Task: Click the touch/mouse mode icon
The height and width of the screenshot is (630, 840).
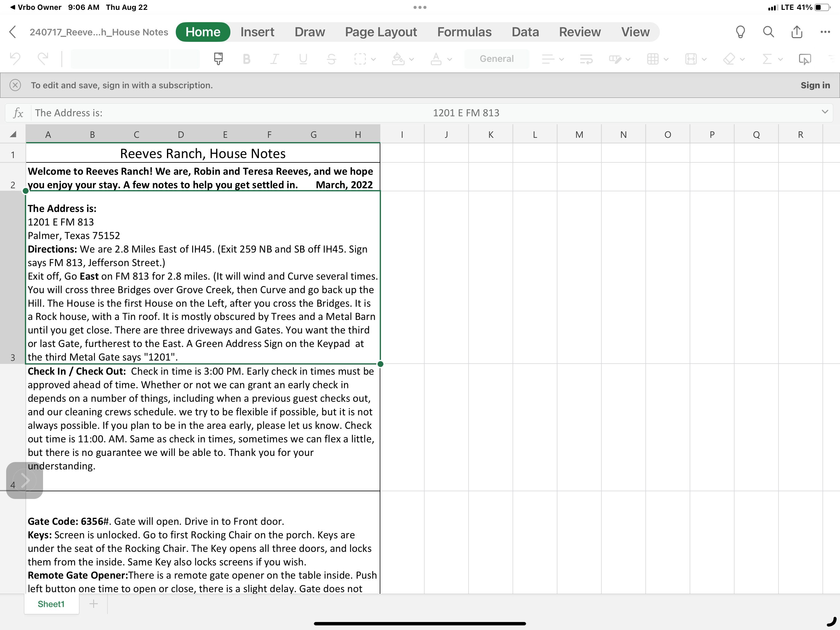Action: point(805,59)
